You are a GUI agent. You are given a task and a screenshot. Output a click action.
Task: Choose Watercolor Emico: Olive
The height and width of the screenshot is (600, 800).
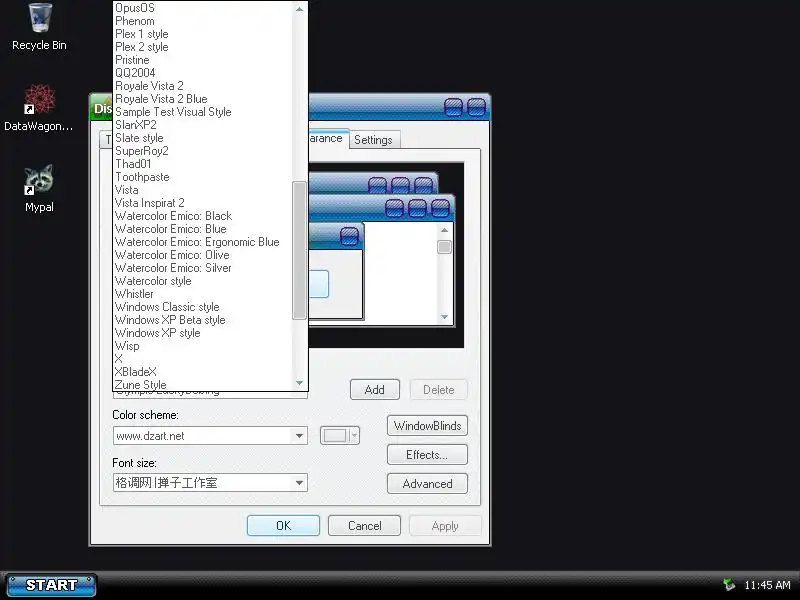[203, 255]
